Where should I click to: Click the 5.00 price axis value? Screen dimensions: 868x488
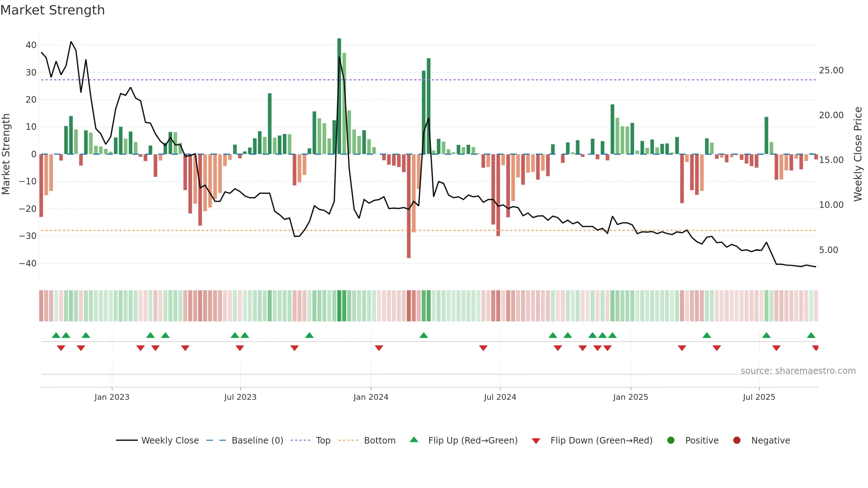pos(828,250)
